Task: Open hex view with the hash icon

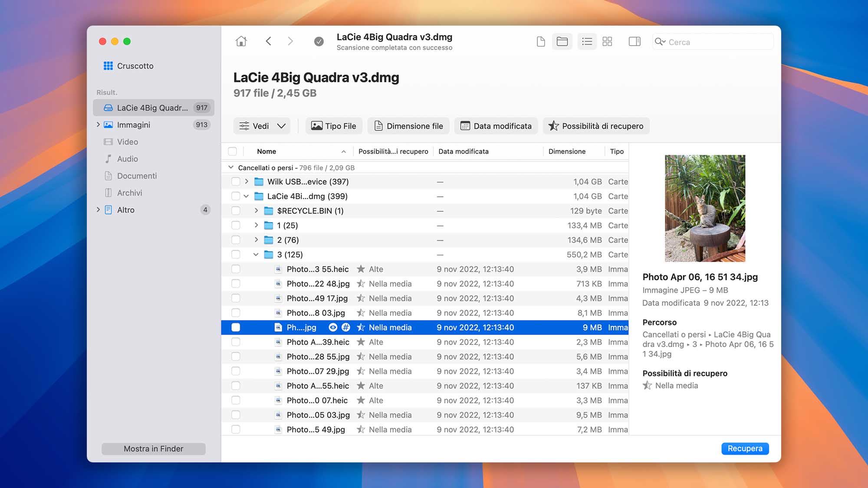Action: coord(346,328)
